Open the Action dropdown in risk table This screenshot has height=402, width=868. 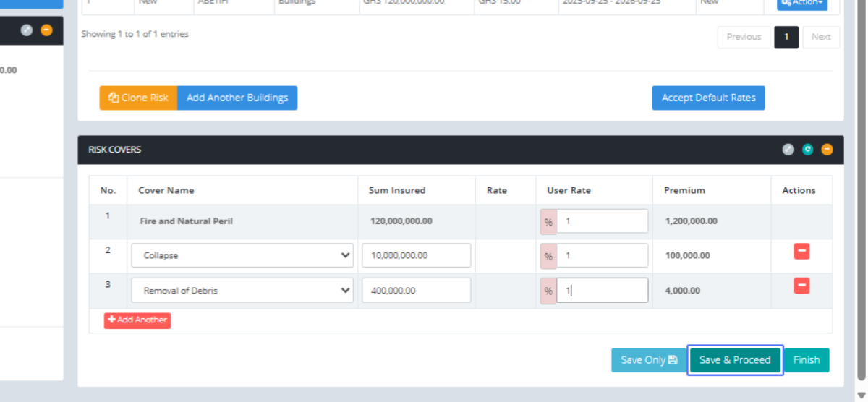pos(802,4)
